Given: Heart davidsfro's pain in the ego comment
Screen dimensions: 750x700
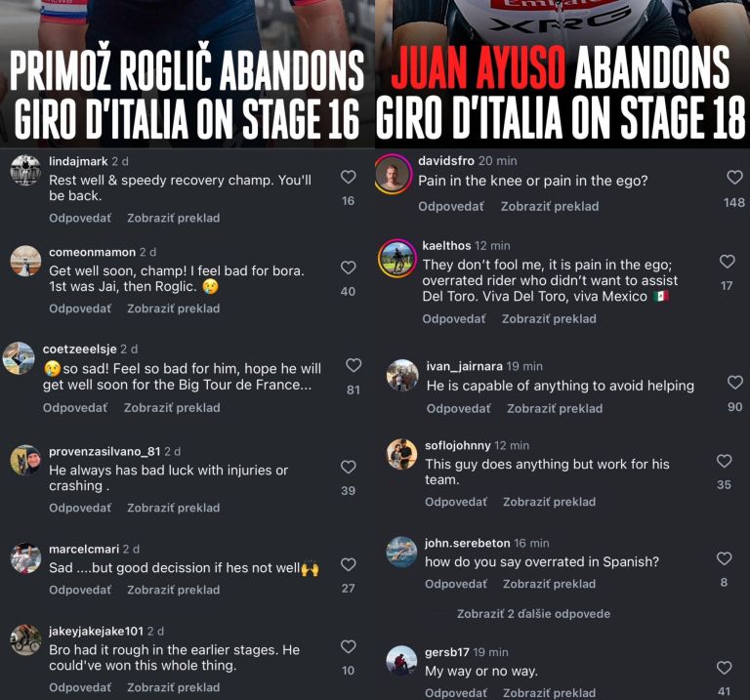Looking at the screenshot, I should [734, 178].
